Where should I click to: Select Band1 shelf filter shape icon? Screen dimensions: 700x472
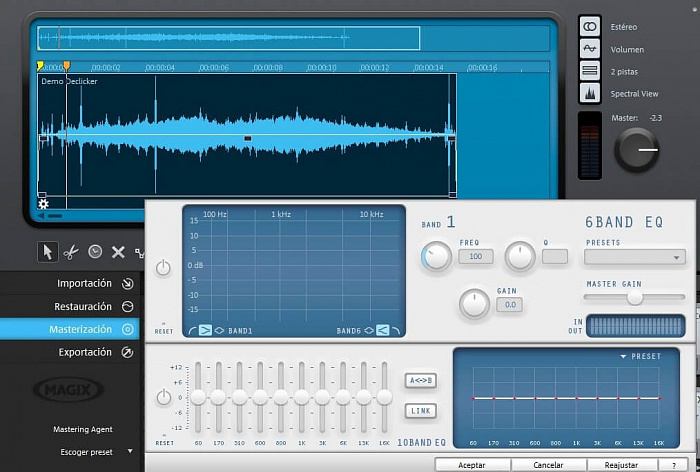coord(205,330)
